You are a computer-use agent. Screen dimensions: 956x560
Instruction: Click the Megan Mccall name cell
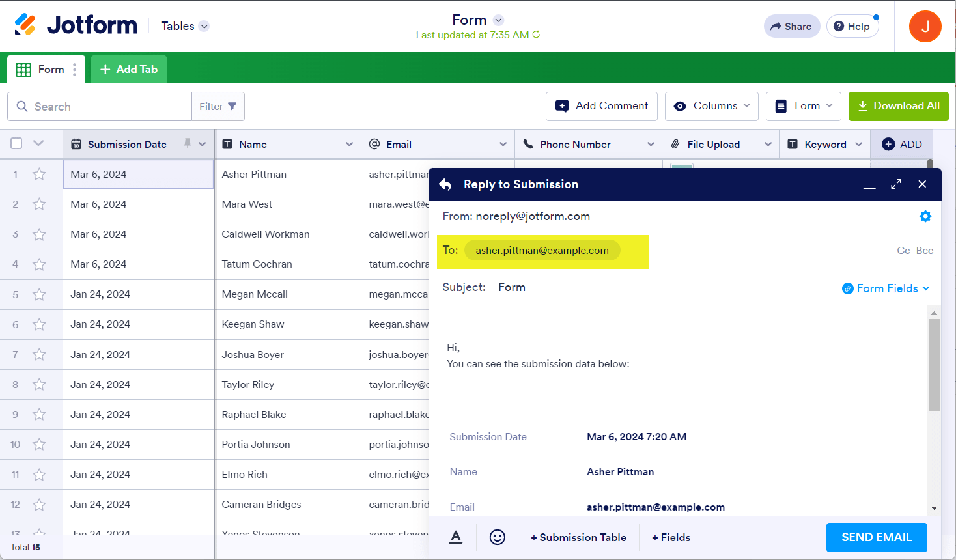tap(288, 294)
